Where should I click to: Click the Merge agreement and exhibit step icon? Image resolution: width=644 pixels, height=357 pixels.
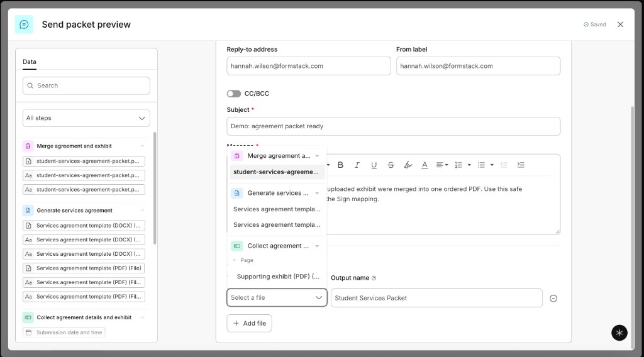28,146
